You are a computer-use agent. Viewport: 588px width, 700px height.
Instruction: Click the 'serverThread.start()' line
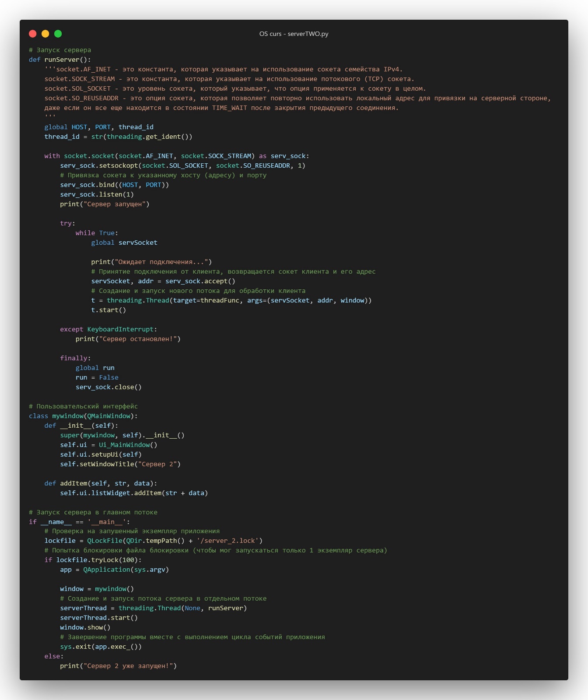click(99, 618)
